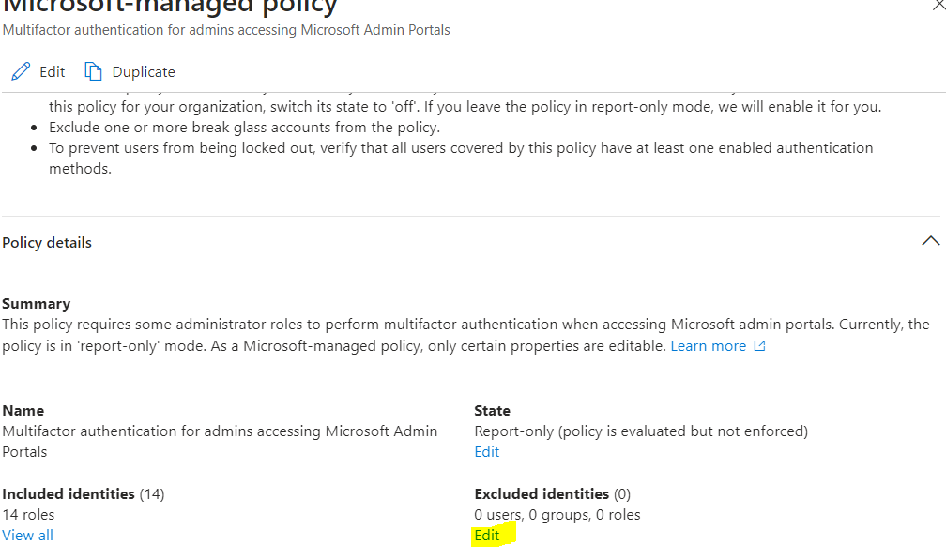This screenshot has width=946, height=560.
Task: View all included identities
Action: (x=28, y=536)
